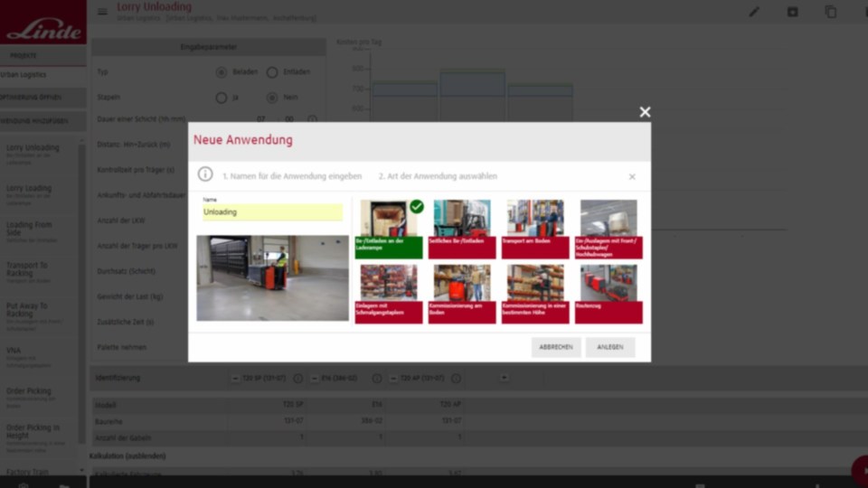868x488 pixels.
Task: Select the Entladen radio button
Action: pos(272,72)
